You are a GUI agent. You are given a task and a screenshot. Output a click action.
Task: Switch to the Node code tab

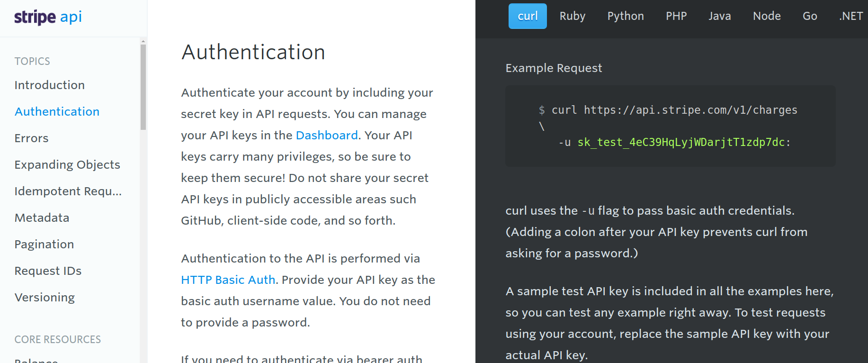767,16
